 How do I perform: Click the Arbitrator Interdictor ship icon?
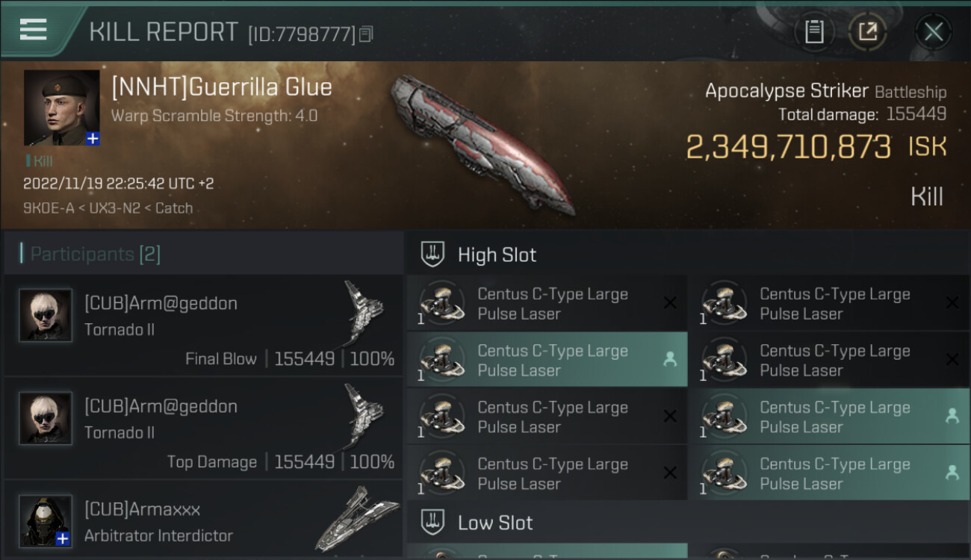[357, 520]
